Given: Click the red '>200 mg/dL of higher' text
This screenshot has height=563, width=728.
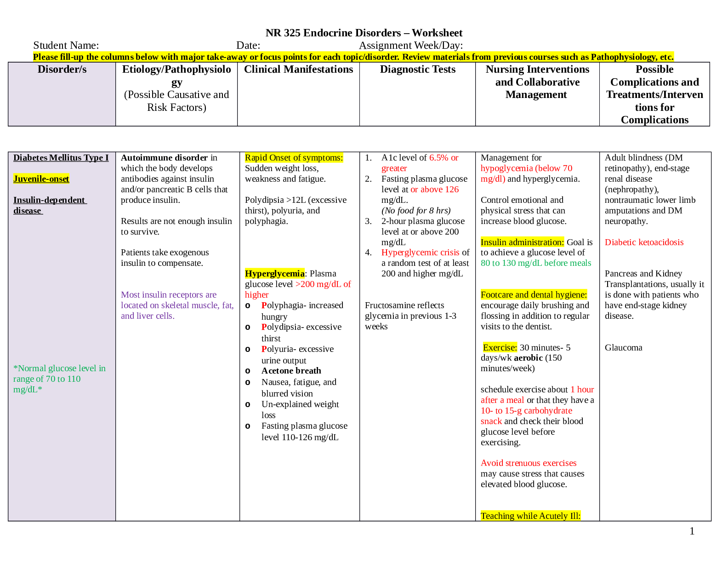Looking at the screenshot, I should pyautogui.click(x=298, y=289).
